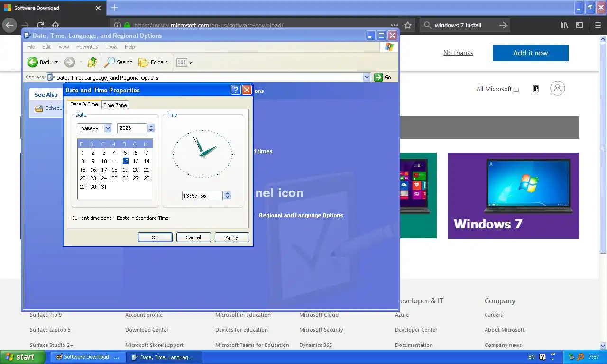607x364 pixels.
Task: Switch to the Software Download taskbar item
Action: [x=87, y=357]
